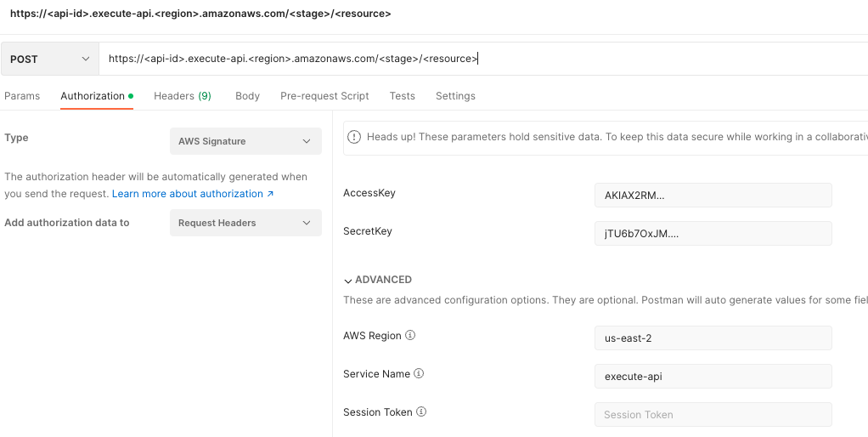Click the Session Token info icon
The width and height of the screenshot is (868, 437).
click(421, 412)
